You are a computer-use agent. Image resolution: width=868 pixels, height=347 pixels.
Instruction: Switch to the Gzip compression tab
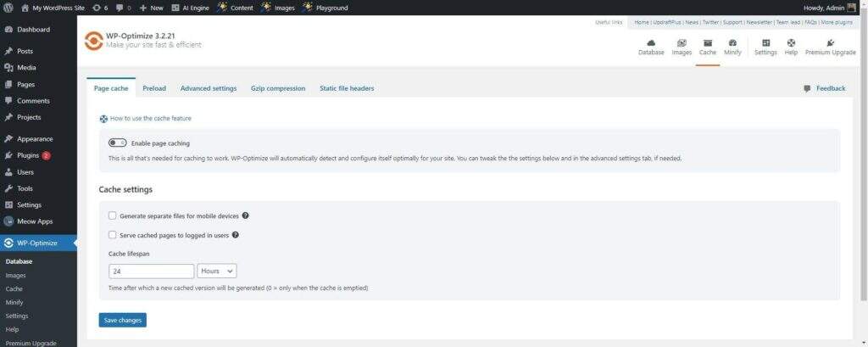278,88
